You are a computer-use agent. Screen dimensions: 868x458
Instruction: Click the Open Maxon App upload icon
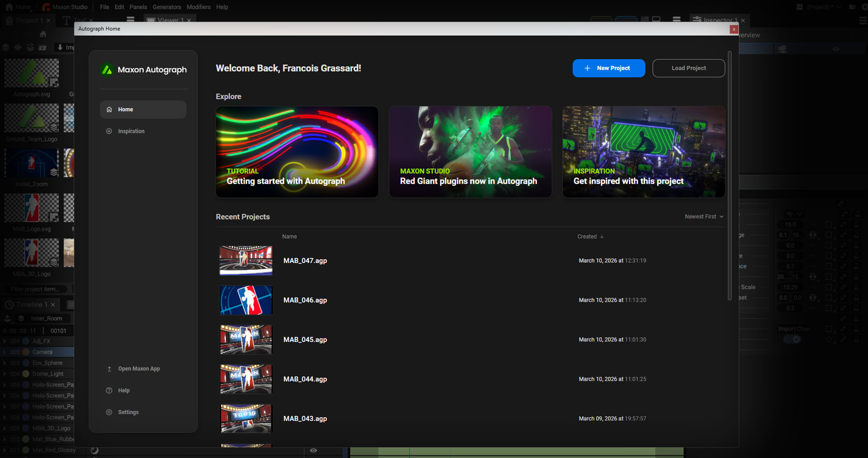click(109, 369)
